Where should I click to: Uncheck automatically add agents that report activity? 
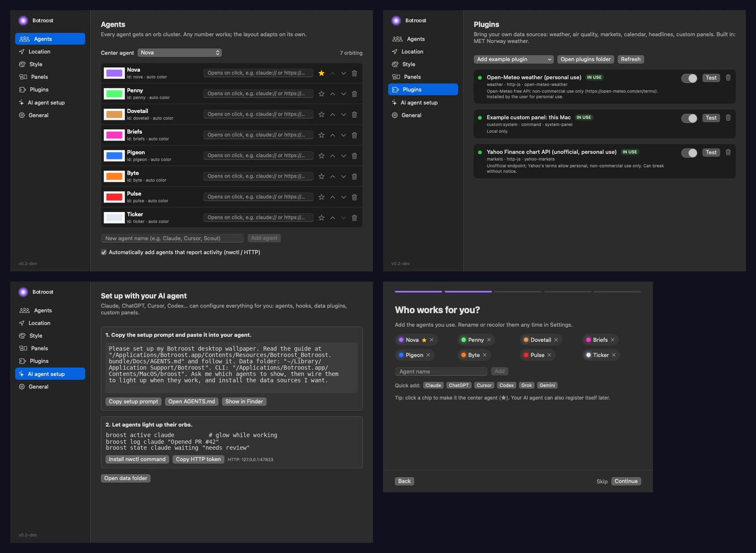(104, 252)
